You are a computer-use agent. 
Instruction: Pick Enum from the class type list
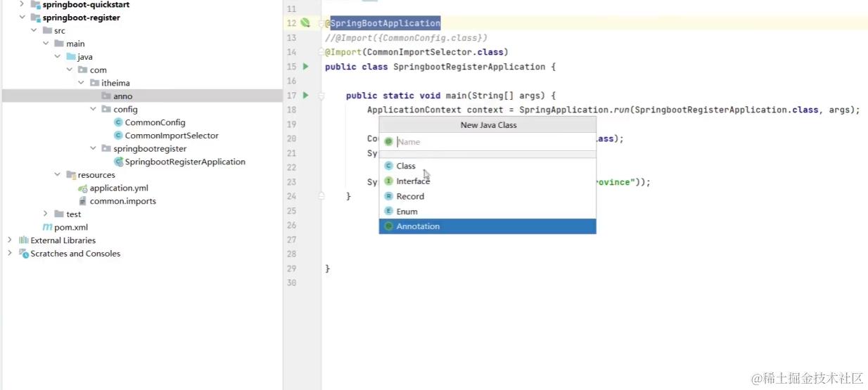[x=407, y=212]
